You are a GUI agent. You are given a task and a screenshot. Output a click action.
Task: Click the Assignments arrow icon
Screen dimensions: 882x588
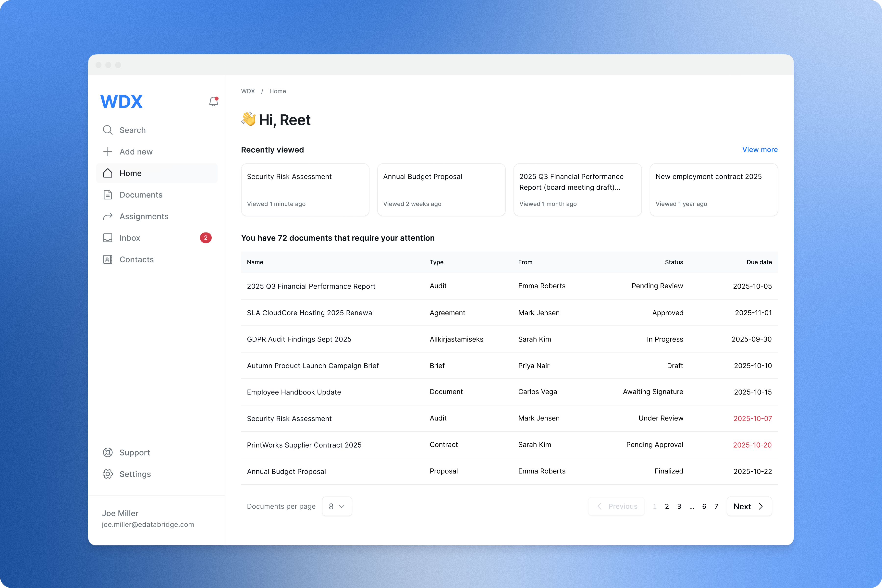click(x=108, y=216)
